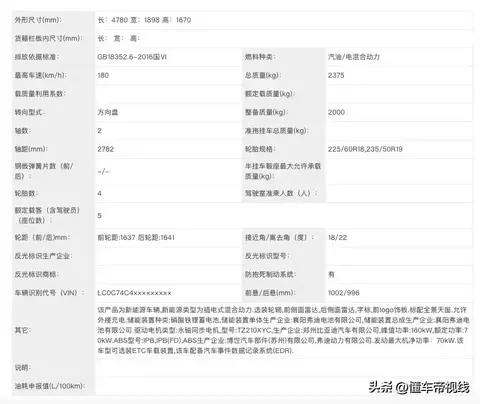Click the VIN value LC0C74C4xxxxxxxxx

pyautogui.click(x=134, y=293)
